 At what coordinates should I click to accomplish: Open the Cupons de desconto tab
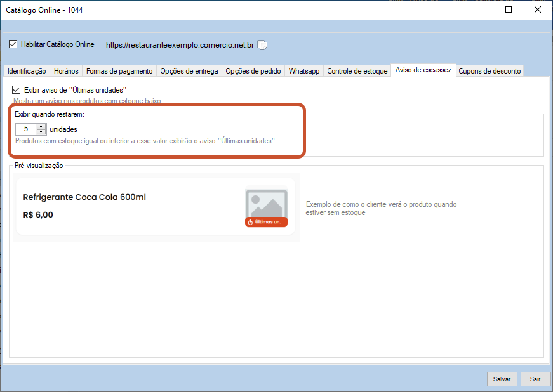[x=490, y=71]
